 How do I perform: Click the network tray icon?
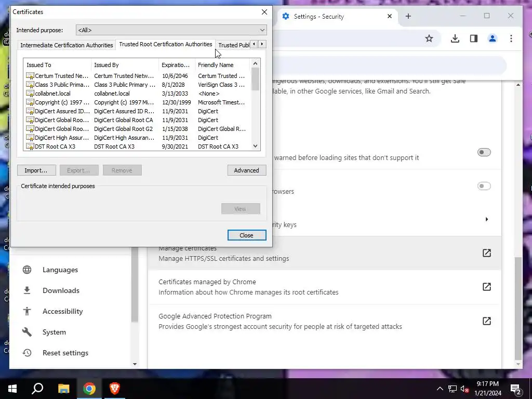[x=453, y=389]
